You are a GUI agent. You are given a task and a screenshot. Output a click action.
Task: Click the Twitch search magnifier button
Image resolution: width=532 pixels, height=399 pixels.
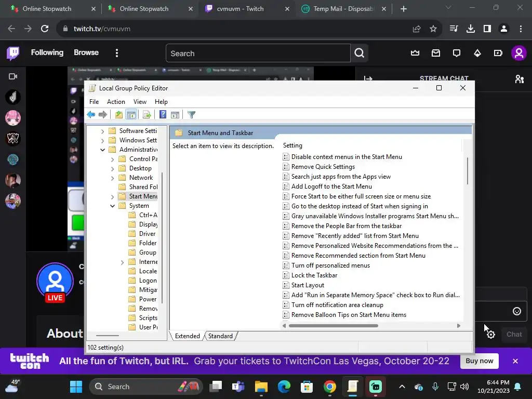click(360, 53)
